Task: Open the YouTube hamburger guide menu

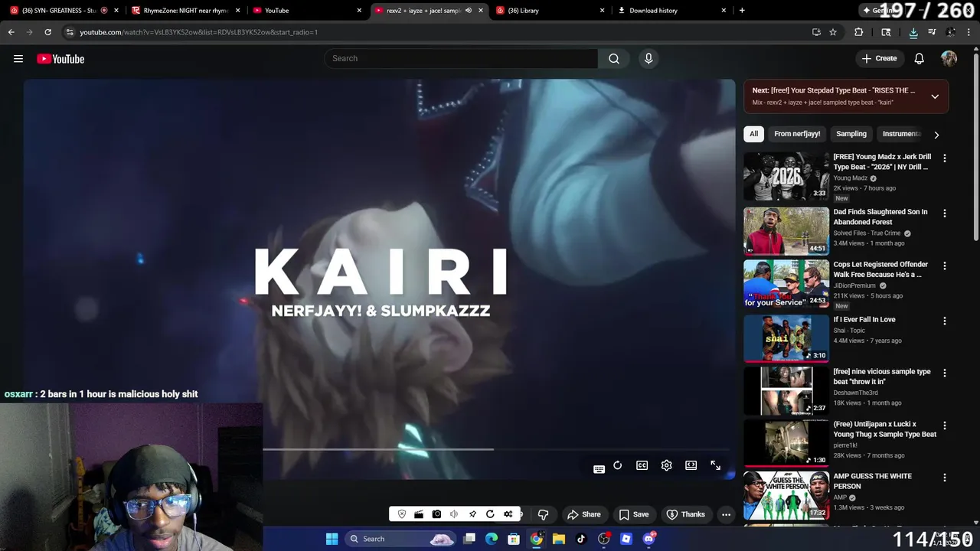Action: pyautogui.click(x=18, y=59)
